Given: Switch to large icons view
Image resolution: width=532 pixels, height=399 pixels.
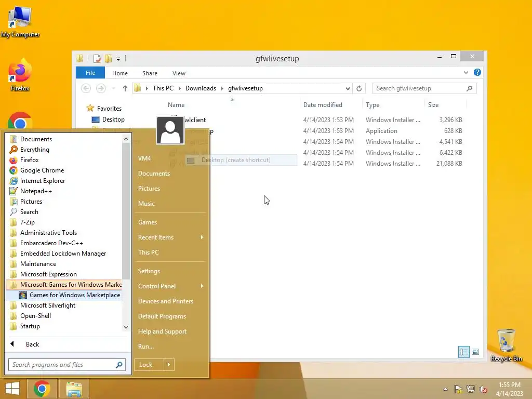Looking at the screenshot, I should (x=475, y=352).
